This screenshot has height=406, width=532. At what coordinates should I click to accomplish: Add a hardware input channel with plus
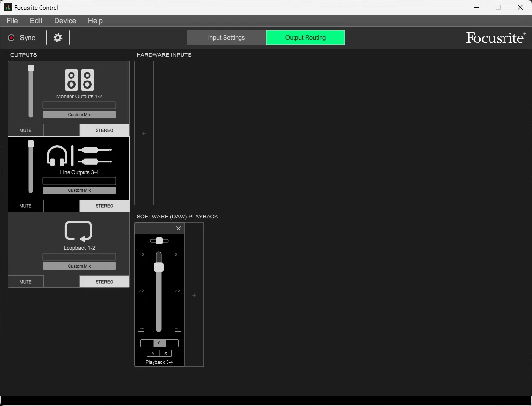point(144,134)
